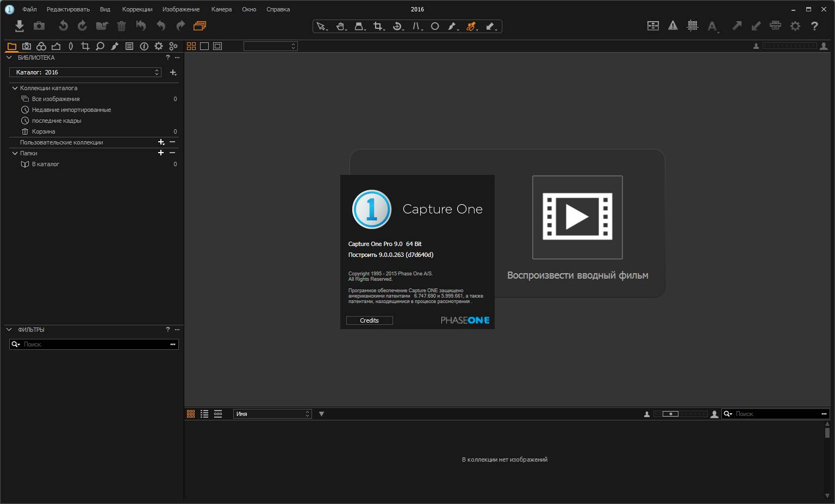Open the Batch multi-gear tool tab
Viewport: 835px width, 504px height.
(x=173, y=46)
